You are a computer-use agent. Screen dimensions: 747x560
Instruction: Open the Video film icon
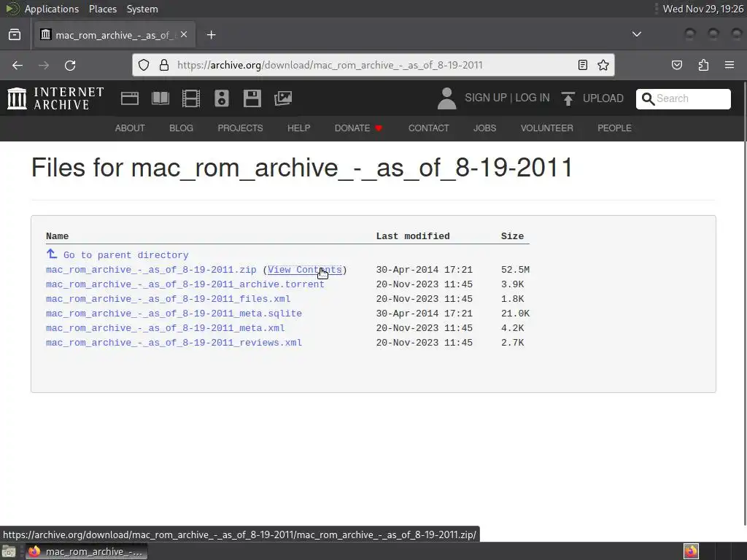191,98
